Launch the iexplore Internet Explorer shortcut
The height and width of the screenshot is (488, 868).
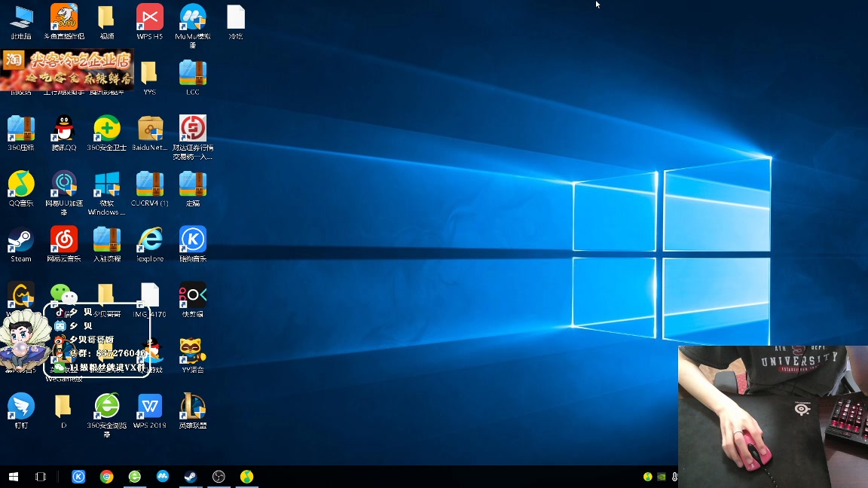[149, 244]
